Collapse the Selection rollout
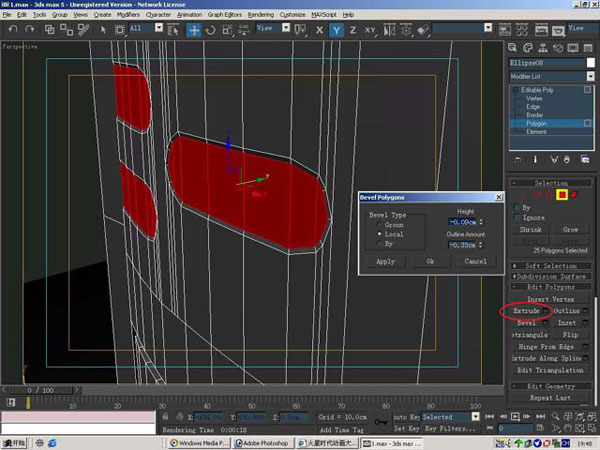The height and width of the screenshot is (450, 600). [x=550, y=183]
